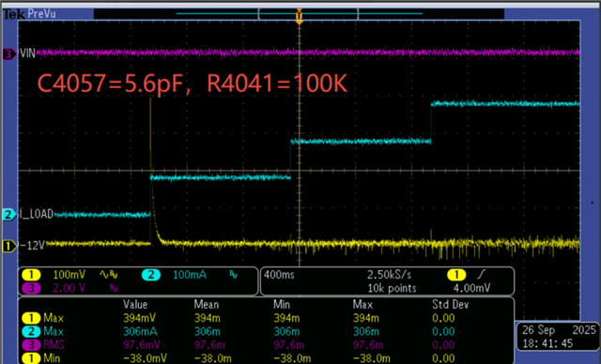The height and width of the screenshot is (364, 601).
Task: Click the 400ms timebase readout
Action: point(279,275)
